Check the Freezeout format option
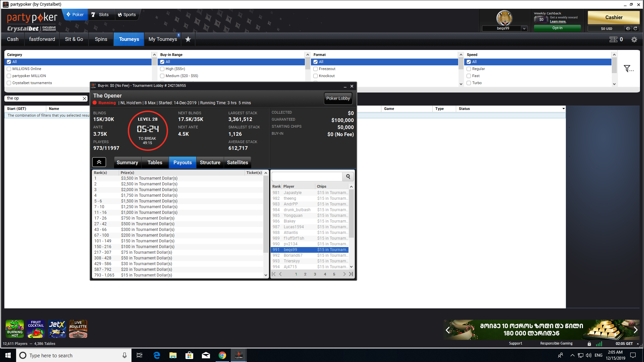Screen dimensions: 644x362 315,69
